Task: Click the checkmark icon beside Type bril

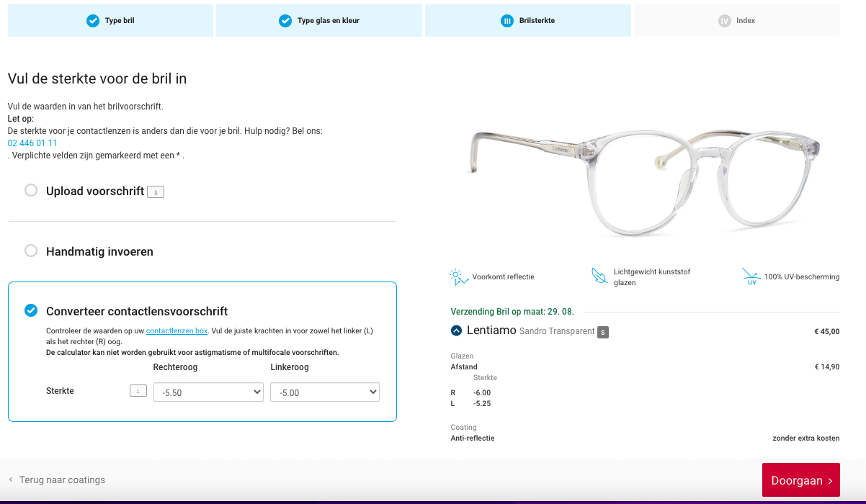Action: (93, 21)
